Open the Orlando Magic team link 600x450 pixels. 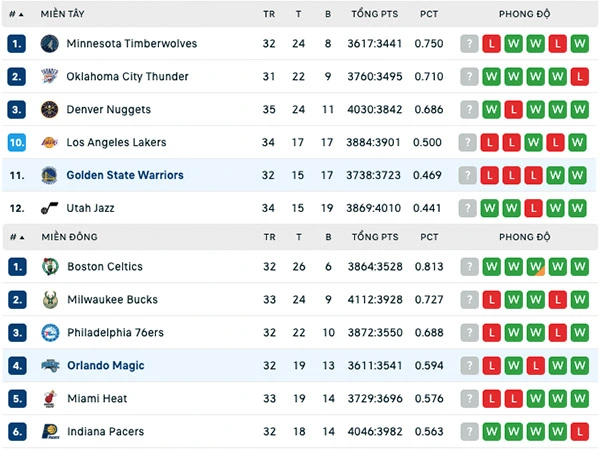pyautogui.click(x=106, y=365)
